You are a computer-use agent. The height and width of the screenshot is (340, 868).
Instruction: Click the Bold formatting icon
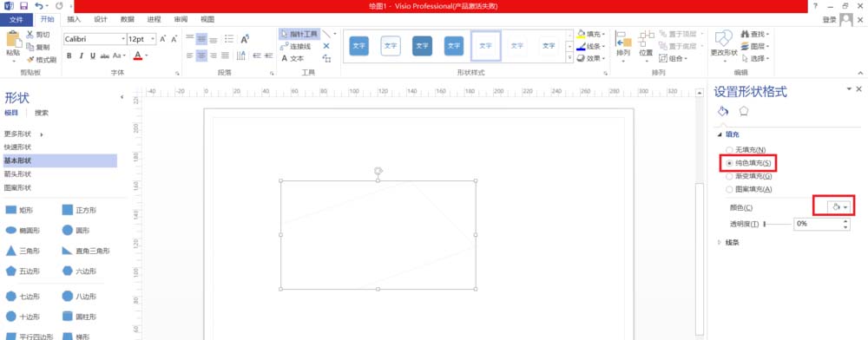point(69,56)
